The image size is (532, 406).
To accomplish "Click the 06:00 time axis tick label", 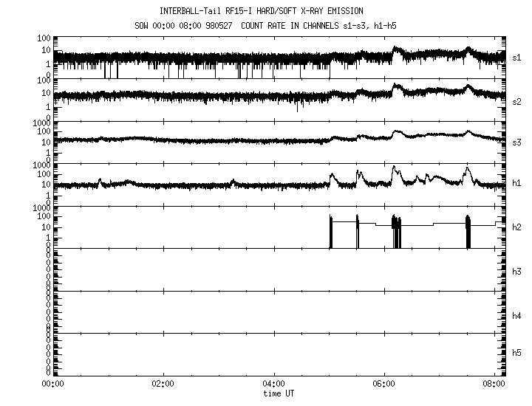I will pyautogui.click(x=384, y=384).
